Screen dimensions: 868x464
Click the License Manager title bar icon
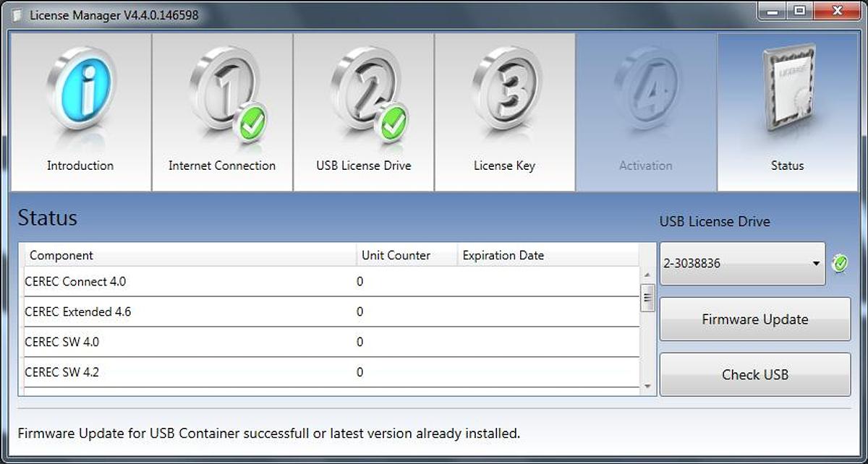(17, 15)
